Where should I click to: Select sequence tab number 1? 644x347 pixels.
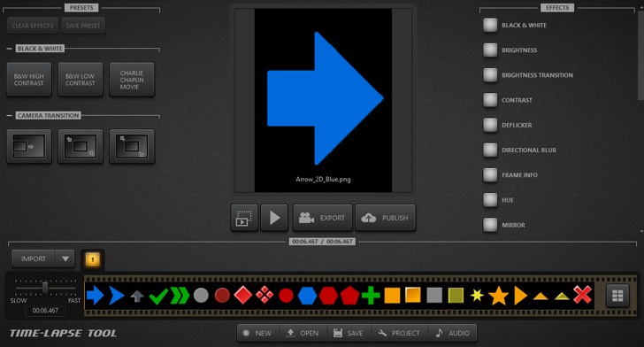(92, 259)
